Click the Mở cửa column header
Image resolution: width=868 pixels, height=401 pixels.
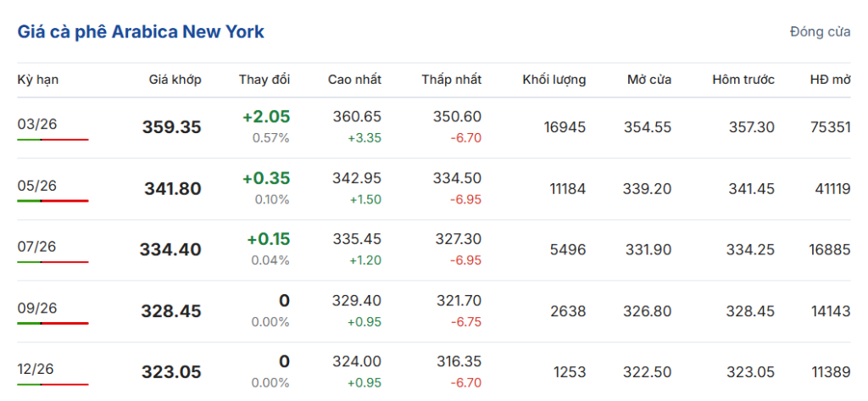point(649,80)
